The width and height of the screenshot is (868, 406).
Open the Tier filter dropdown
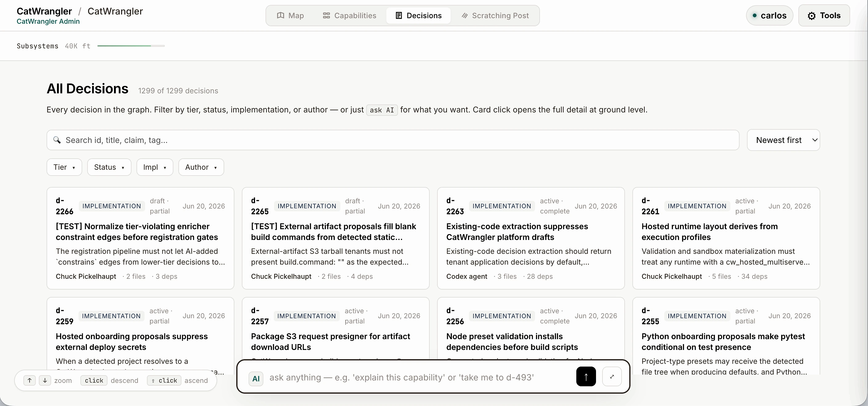pos(64,167)
